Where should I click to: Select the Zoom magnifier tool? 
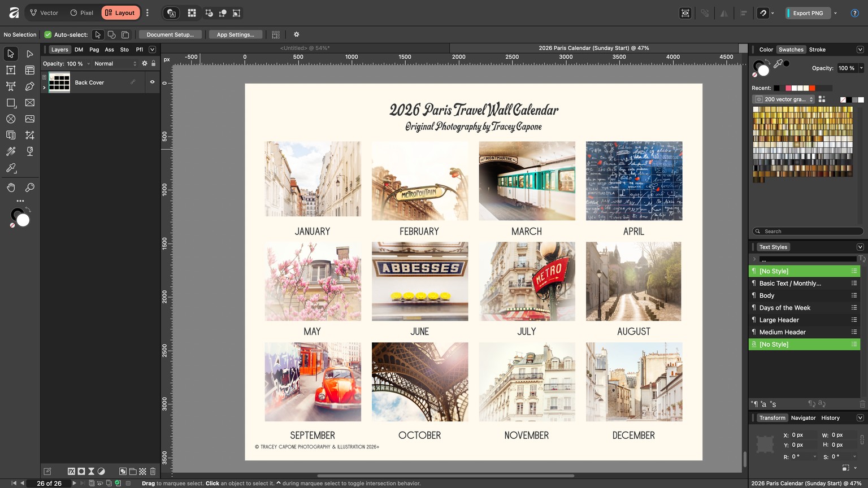click(30, 188)
